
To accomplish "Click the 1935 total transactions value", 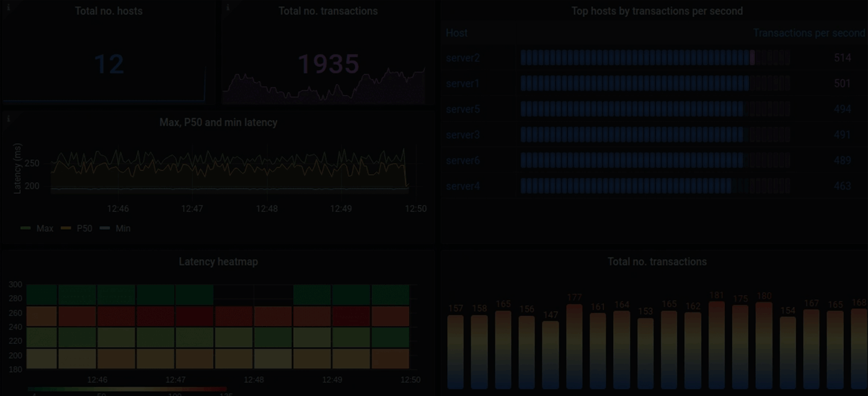I will coord(329,64).
